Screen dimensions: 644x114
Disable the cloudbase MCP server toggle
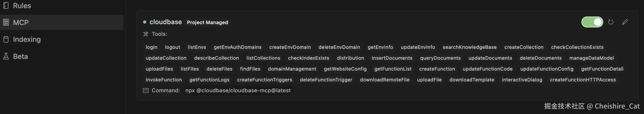click(x=592, y=22)
